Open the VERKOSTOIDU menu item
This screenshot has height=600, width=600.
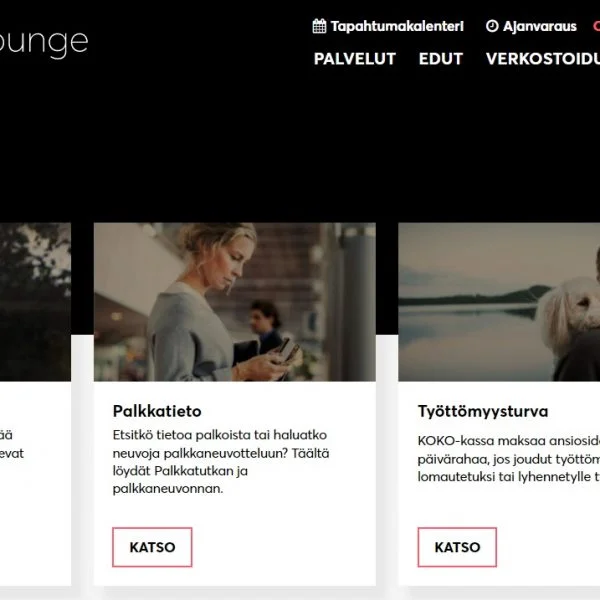click(x=543, y=59)
